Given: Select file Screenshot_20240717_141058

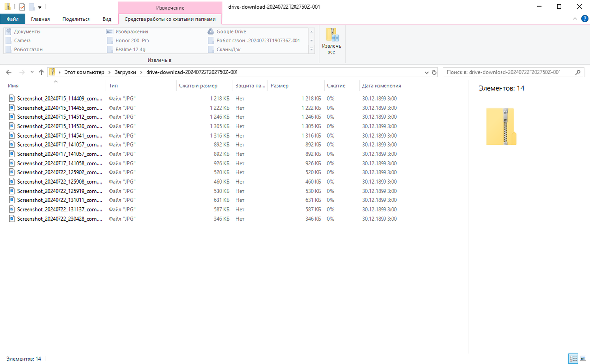Looking at the screenshot, I should point(59,163).
